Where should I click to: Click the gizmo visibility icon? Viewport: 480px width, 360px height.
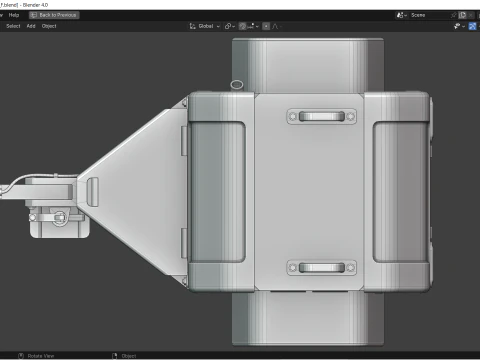pyautogui.click(x=457, y=26)
